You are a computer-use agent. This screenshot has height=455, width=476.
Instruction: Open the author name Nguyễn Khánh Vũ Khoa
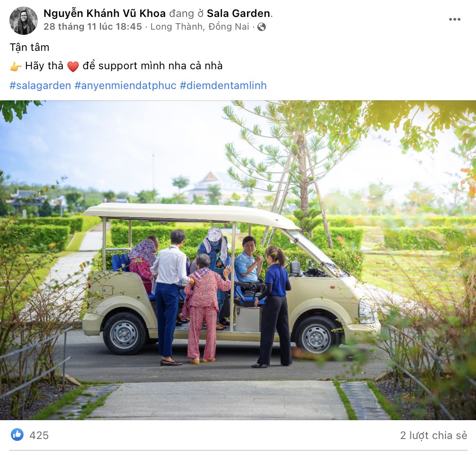coord(105,13)
